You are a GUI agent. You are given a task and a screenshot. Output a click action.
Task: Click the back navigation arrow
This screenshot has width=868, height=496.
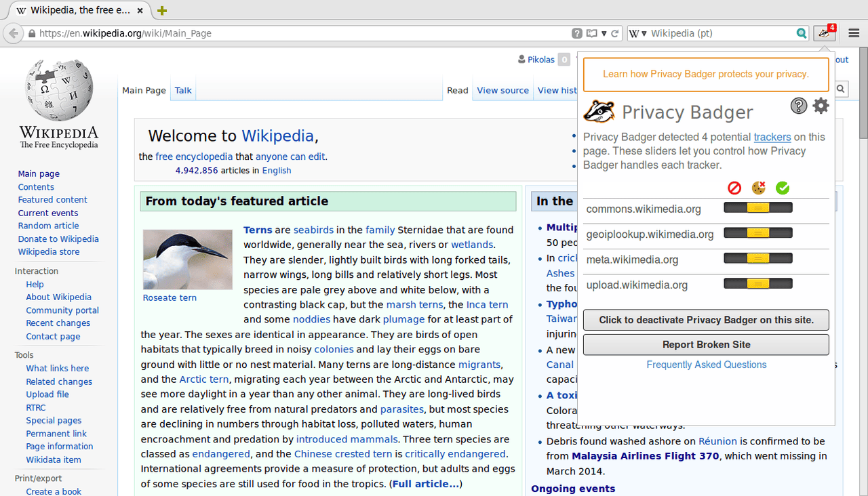pyautogui.click(x=13, y=33)
